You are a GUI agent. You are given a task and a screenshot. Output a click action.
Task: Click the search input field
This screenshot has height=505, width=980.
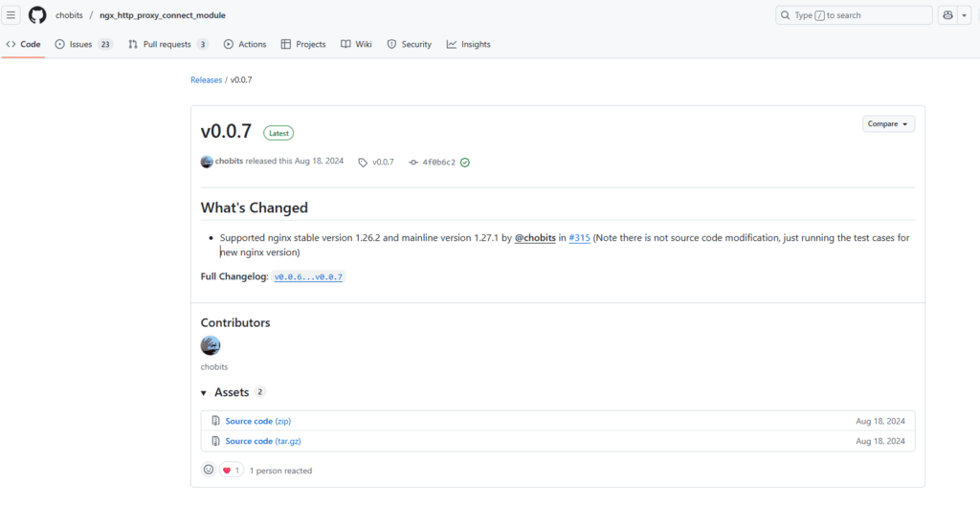click(853, 15)
